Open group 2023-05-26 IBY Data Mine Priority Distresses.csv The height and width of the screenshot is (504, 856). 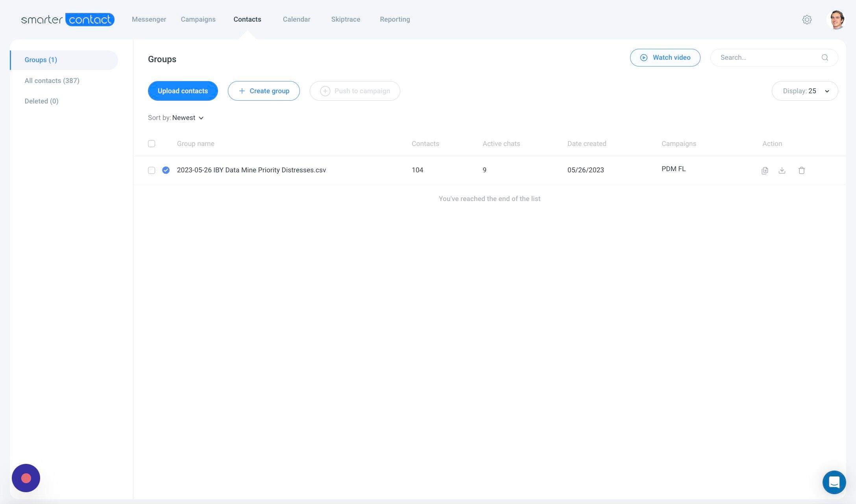click(x=251, y=170)
